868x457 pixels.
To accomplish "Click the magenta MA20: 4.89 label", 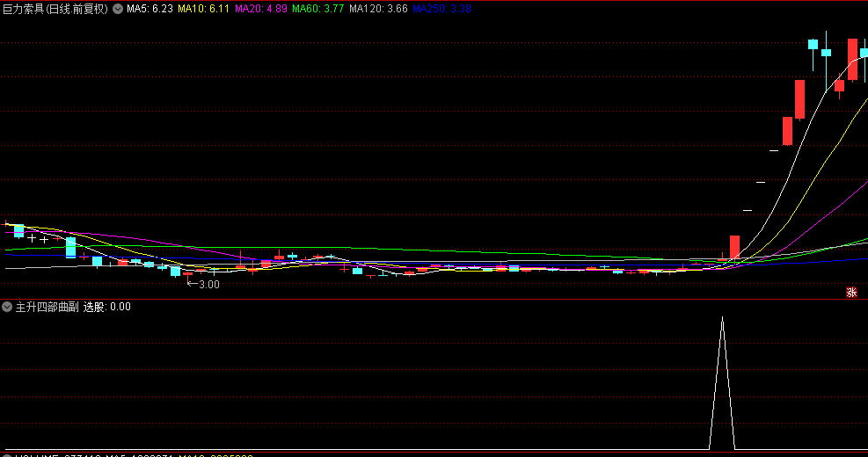I will pos(261,9).
